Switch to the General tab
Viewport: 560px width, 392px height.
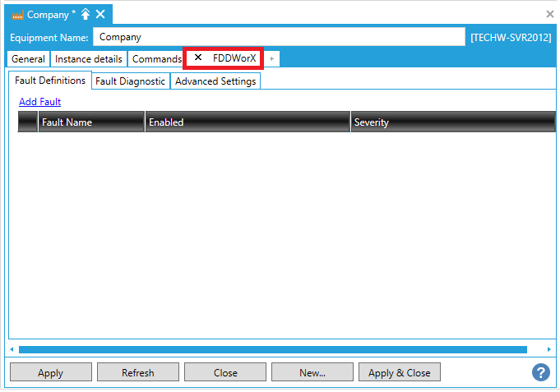pos(28,59)
